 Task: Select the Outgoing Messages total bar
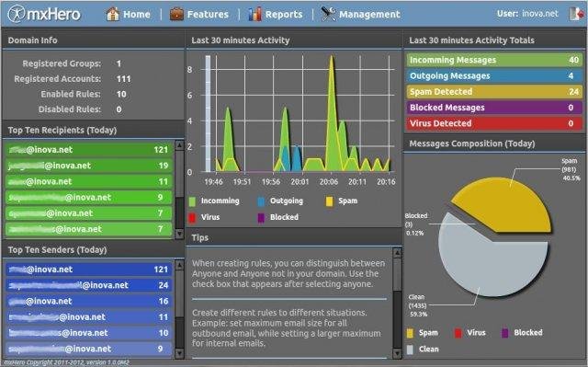click(x=494, y=75)
